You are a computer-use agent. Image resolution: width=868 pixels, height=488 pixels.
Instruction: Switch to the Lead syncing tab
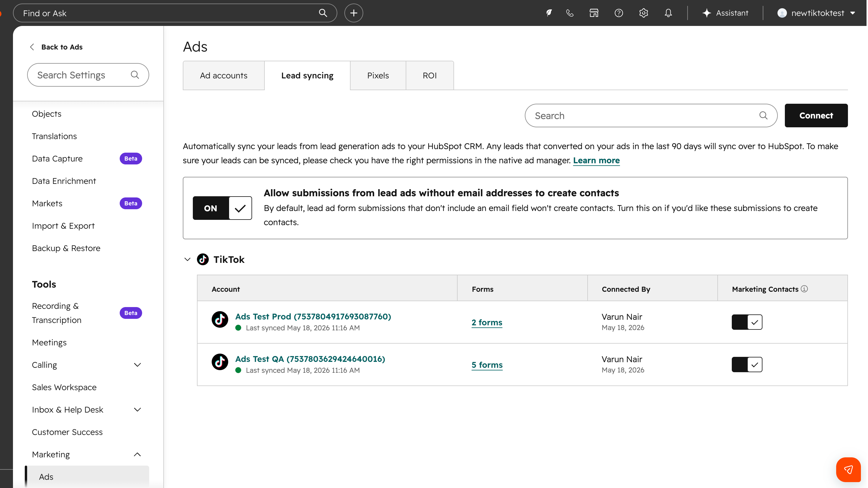tap(307, 75)
